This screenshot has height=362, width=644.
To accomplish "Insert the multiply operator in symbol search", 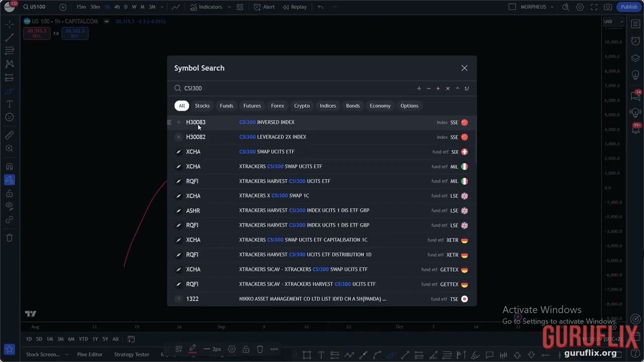I will click(x=448, y=88).
